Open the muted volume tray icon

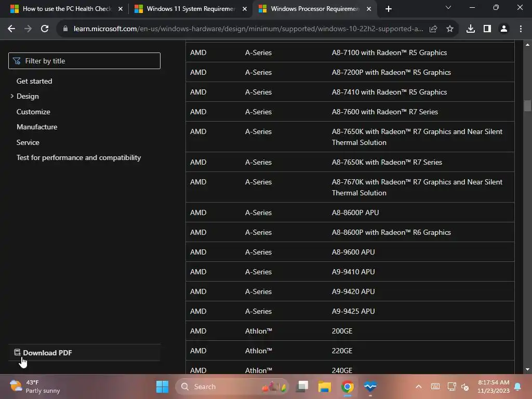pos(465,387)
